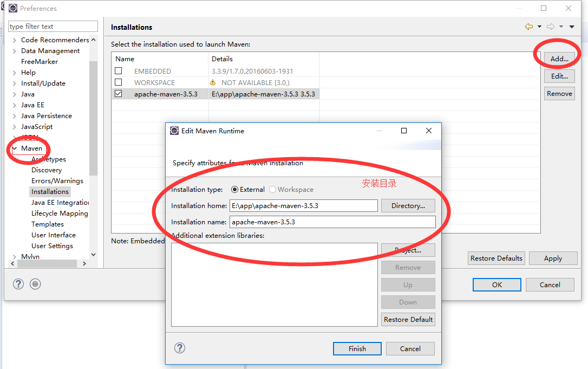Click Cancel in Edit Maven Runtime
The image size is (588, 369).
[410, 349]
